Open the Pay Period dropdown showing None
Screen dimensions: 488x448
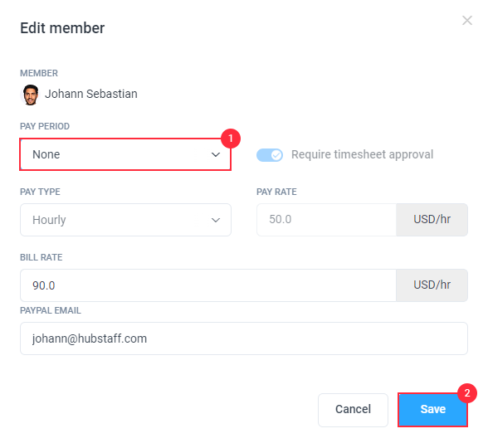(x=125, y=154)
